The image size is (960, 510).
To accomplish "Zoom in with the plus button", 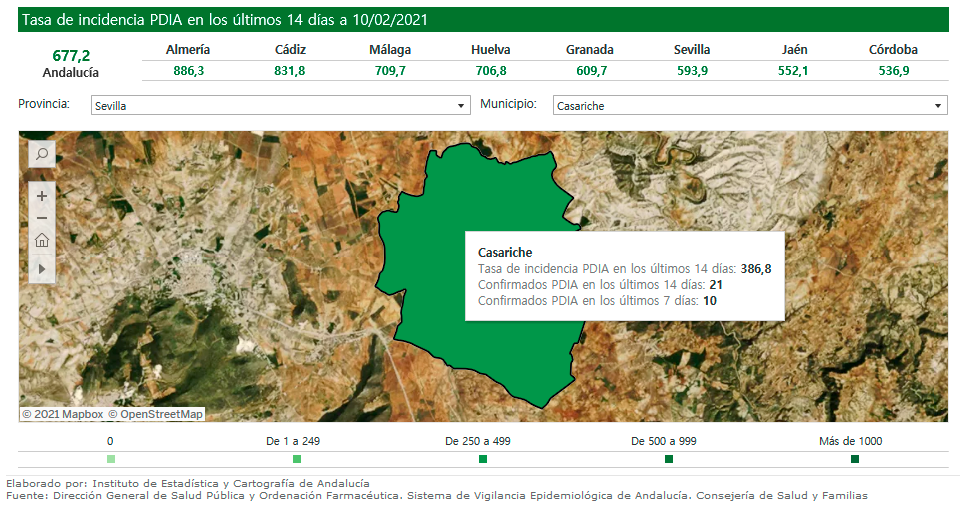I will (42, 196).
